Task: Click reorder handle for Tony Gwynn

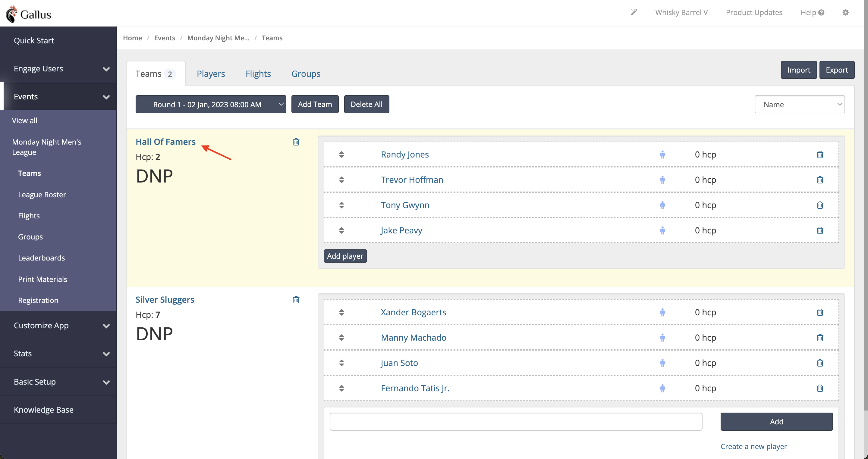Action: pyautogui.click(x=341, y=205)
